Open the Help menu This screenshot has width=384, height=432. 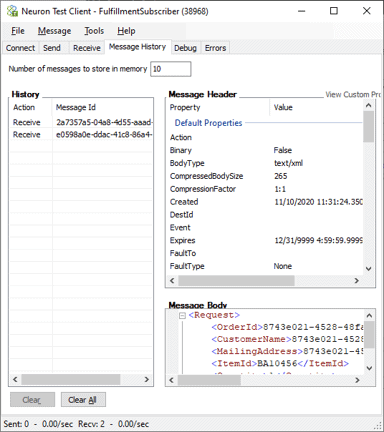126,31
